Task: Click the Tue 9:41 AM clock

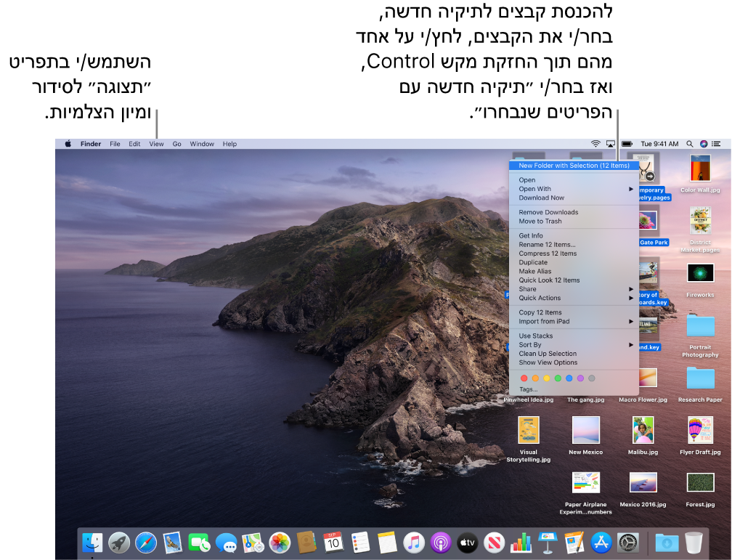Action: tap(659, 144)
